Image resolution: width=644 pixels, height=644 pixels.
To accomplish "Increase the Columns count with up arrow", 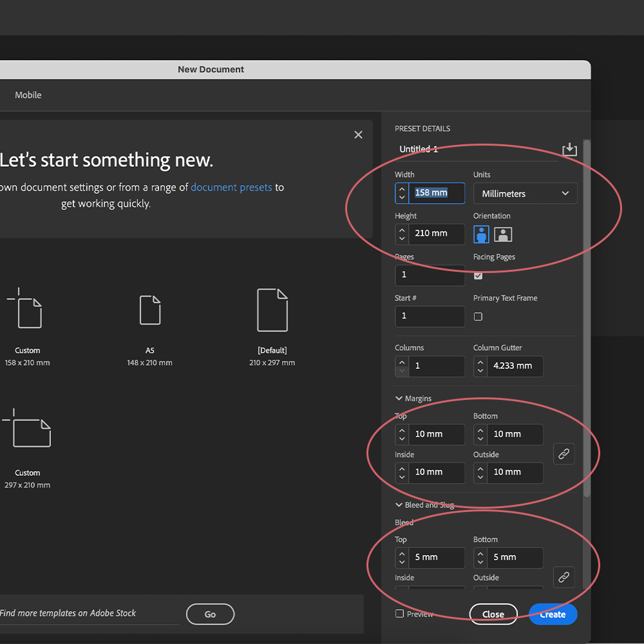I will coord(402,362).
